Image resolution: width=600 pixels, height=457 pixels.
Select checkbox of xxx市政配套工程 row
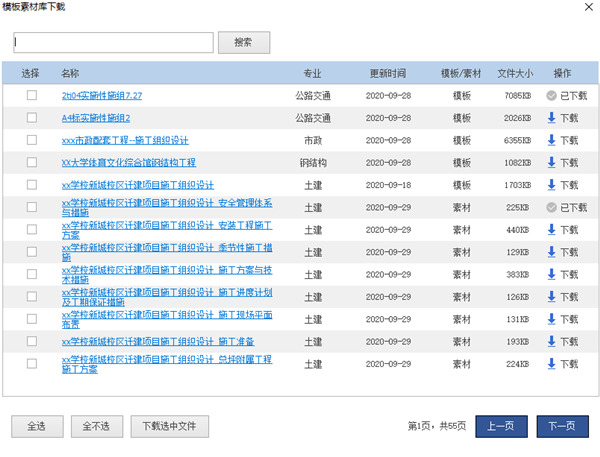32,140
